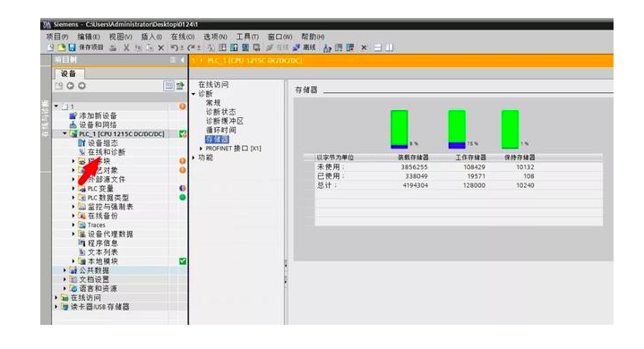Expand the PROFINET 接口 [X1] node
Screen dimensions: 644x349
(x=201, y=149)
